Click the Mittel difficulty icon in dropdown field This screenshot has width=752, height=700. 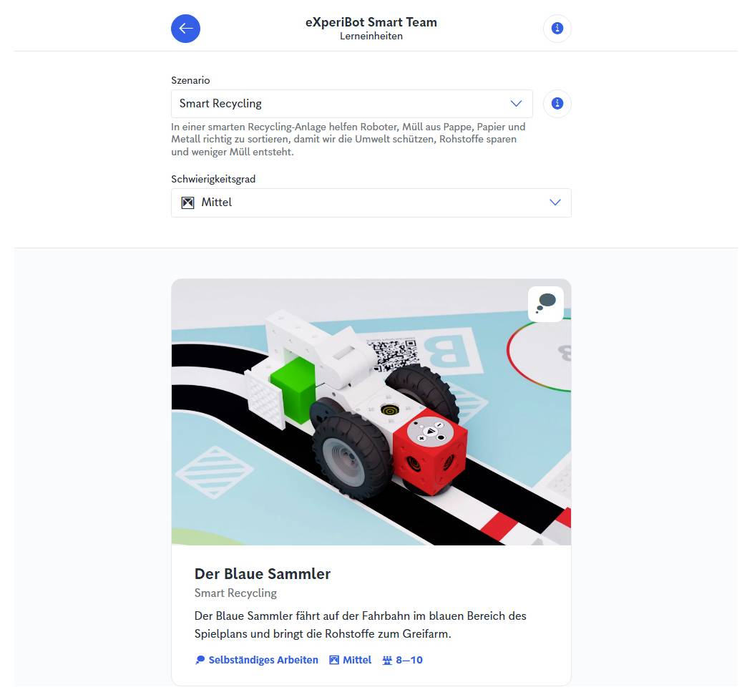point(187,203)
